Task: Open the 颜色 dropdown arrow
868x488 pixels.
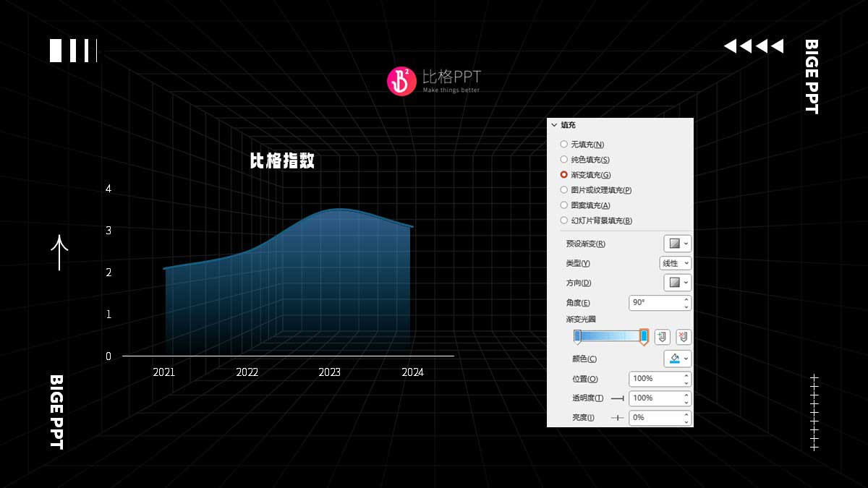Action: coord(686,359)
